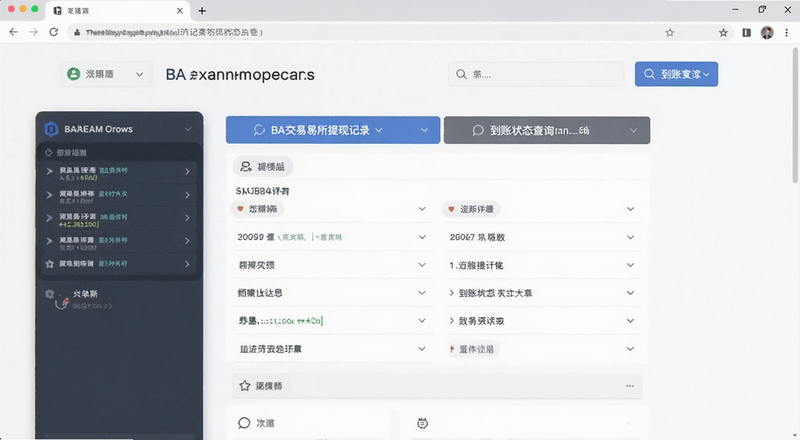Click the magnifier icon in the search field
This screenshot has height=440, width=800.
pos(461,75)
